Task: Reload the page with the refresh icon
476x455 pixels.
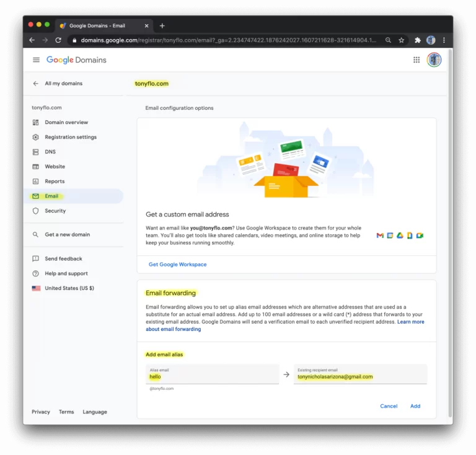Action: point(58,40)
